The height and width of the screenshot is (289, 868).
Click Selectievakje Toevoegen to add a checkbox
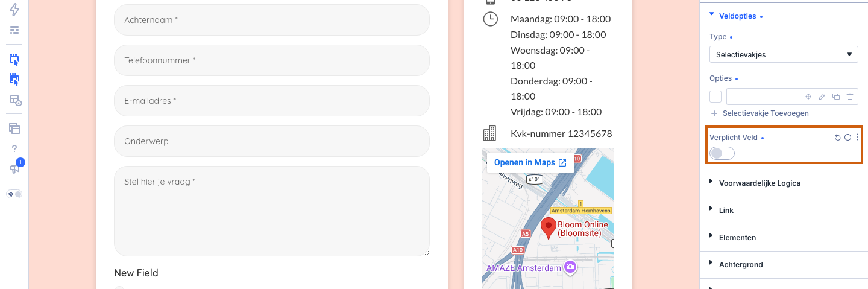766,113
